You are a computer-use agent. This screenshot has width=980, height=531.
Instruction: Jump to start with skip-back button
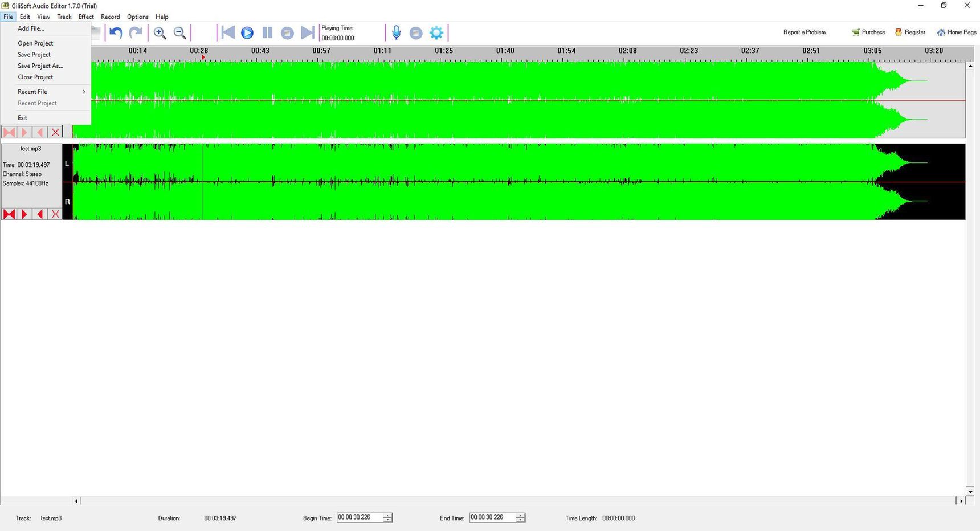(x=228, y=32)
